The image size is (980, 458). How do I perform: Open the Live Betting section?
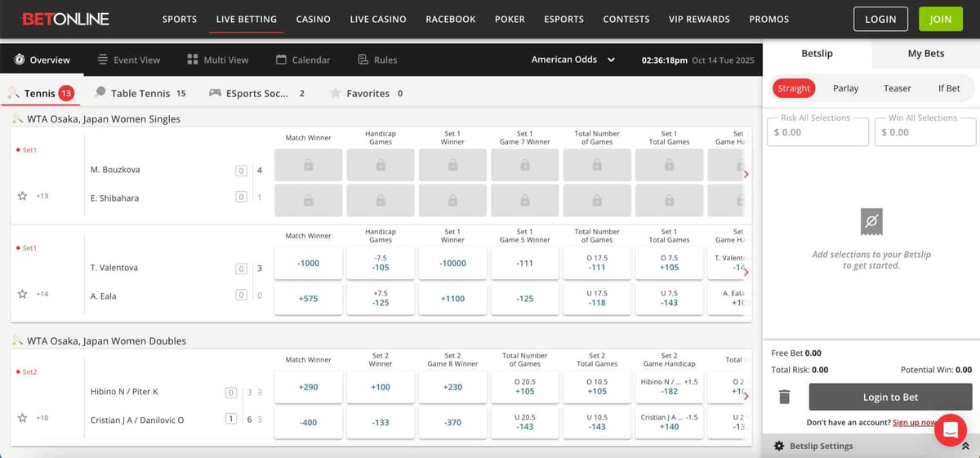(247, 19)
